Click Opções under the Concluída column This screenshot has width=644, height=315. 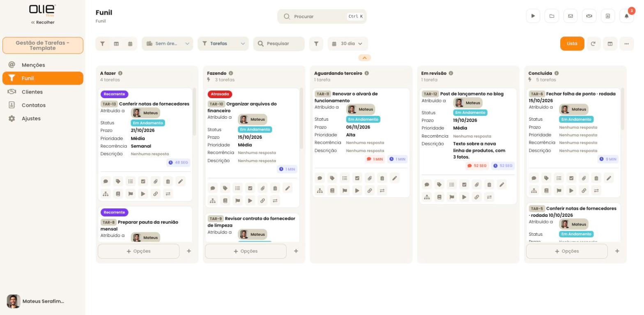click(x=567, y=251)
